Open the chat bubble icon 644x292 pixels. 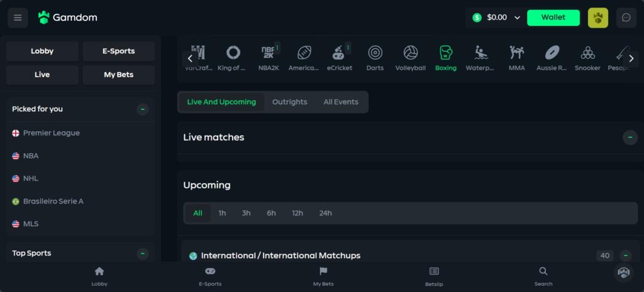[x=626, y=18]
